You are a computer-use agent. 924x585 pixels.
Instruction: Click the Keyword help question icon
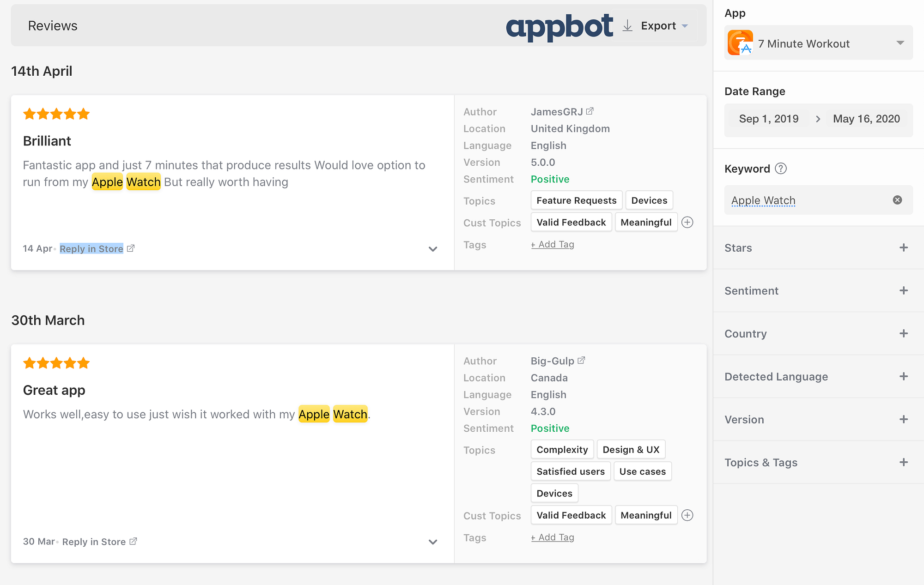pos(781,169)
